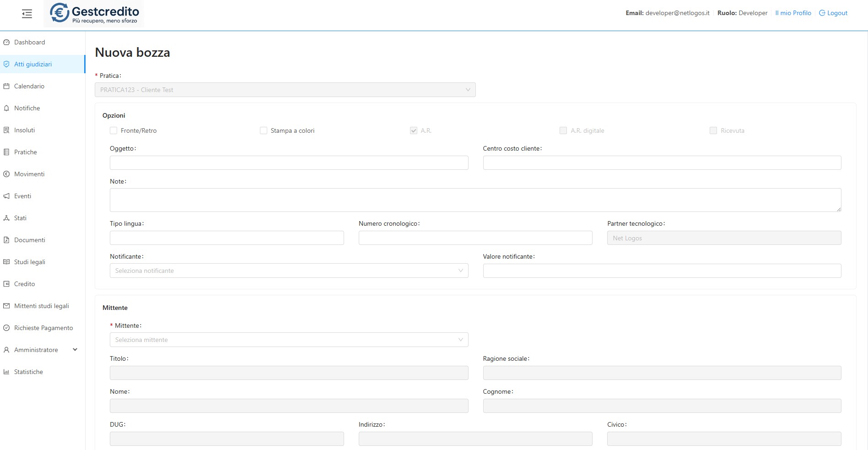Click the Centro costo cliente field
The height and width of the screenshot is (450, 868).
coord(662,163)
